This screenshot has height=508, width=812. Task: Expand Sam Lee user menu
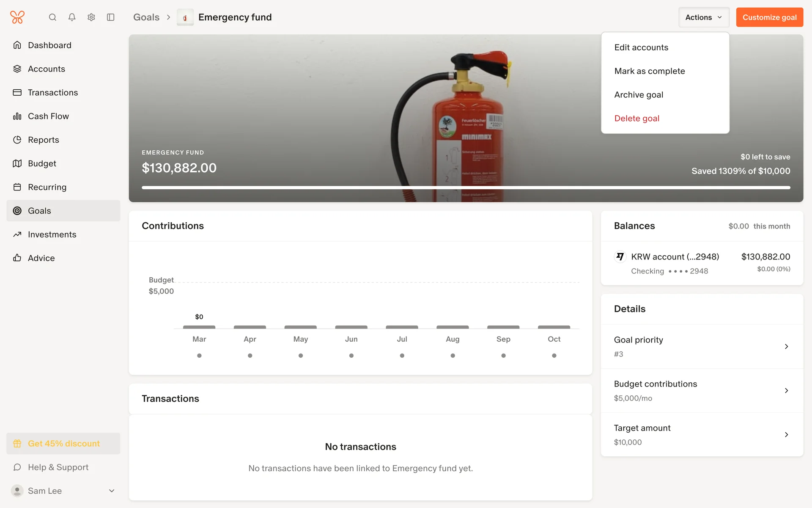point(112,491)
